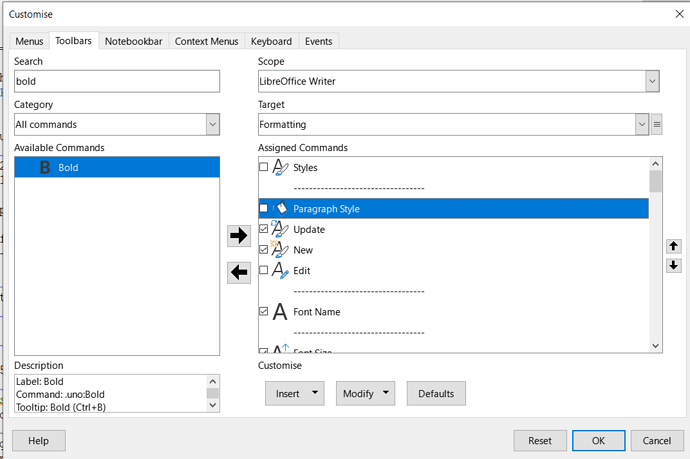Select the New row text

(303, 250)
